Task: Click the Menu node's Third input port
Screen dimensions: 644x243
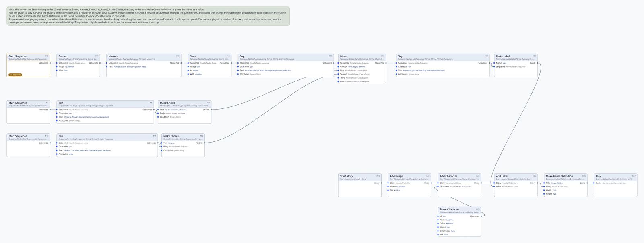Action: click(x=339, y=78)
